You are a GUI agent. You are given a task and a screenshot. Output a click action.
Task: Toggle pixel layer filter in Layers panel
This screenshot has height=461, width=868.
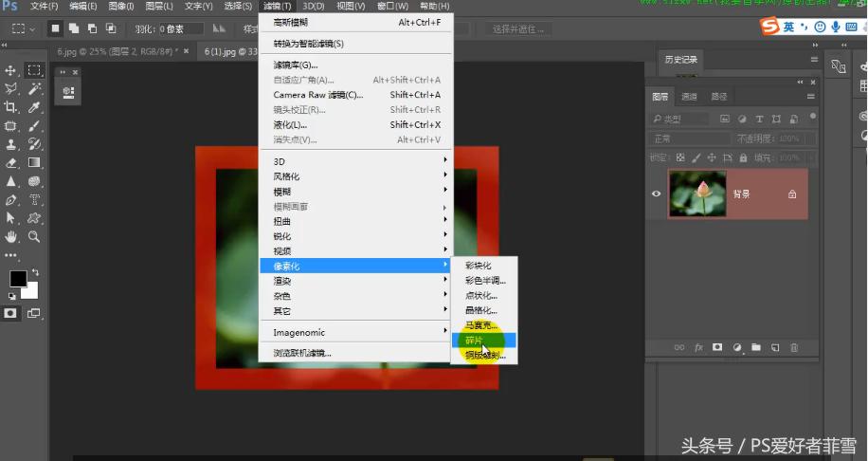pos(725,119)
